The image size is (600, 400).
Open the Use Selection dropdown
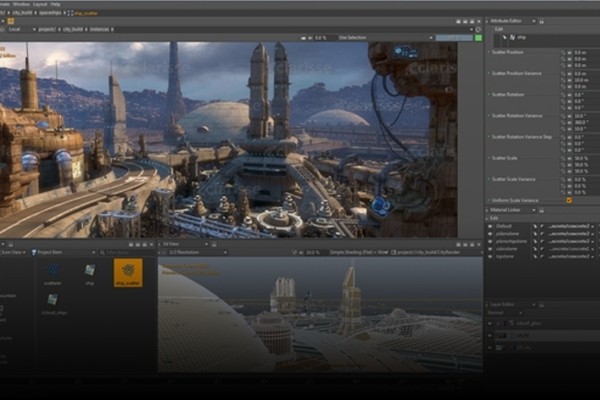385,38
